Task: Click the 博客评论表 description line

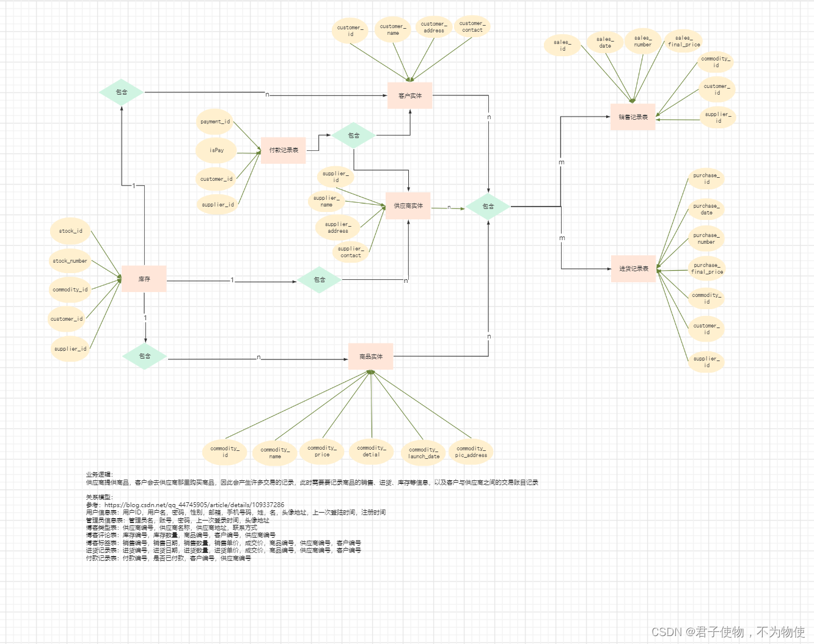Action: click(180, 535)
